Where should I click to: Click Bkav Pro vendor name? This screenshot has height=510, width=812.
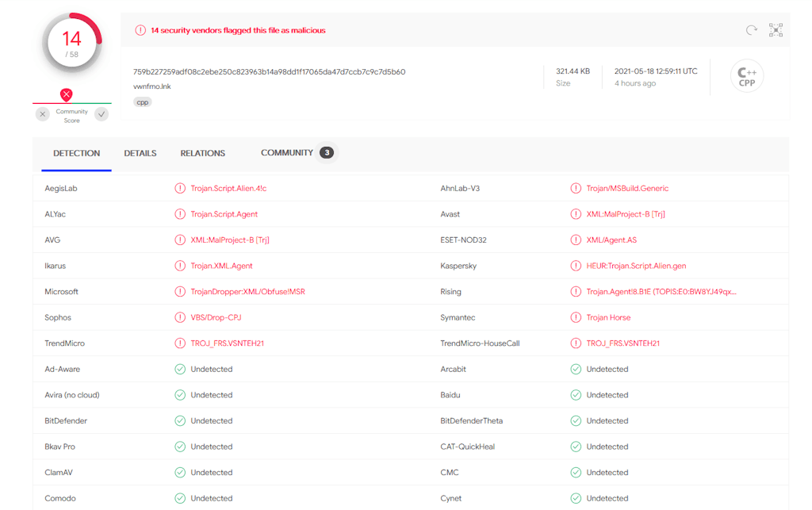click(59, 447)
